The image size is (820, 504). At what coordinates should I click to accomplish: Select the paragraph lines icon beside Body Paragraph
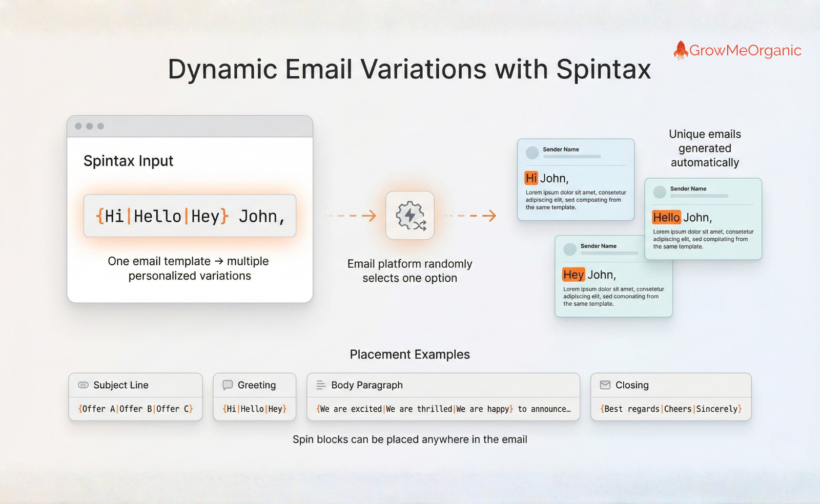coord(321,385)
